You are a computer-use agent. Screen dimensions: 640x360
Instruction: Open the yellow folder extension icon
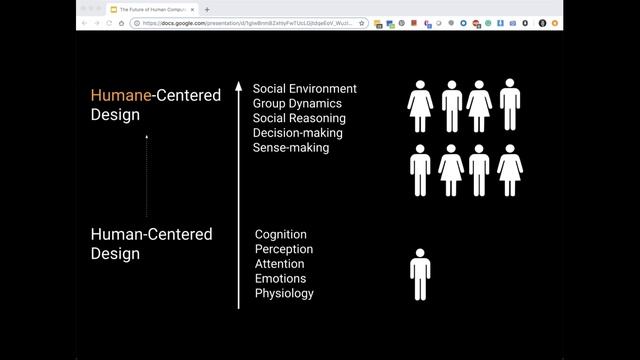[378, 24]
